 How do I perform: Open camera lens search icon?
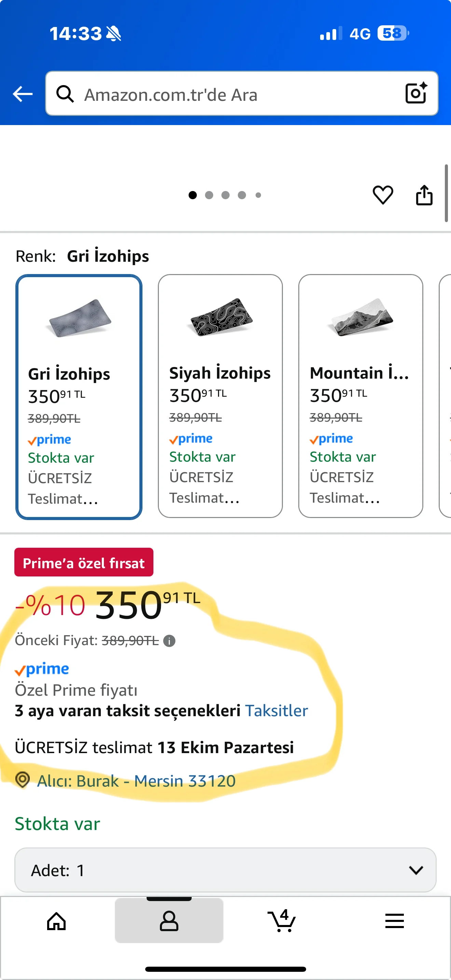click(415, 93)
